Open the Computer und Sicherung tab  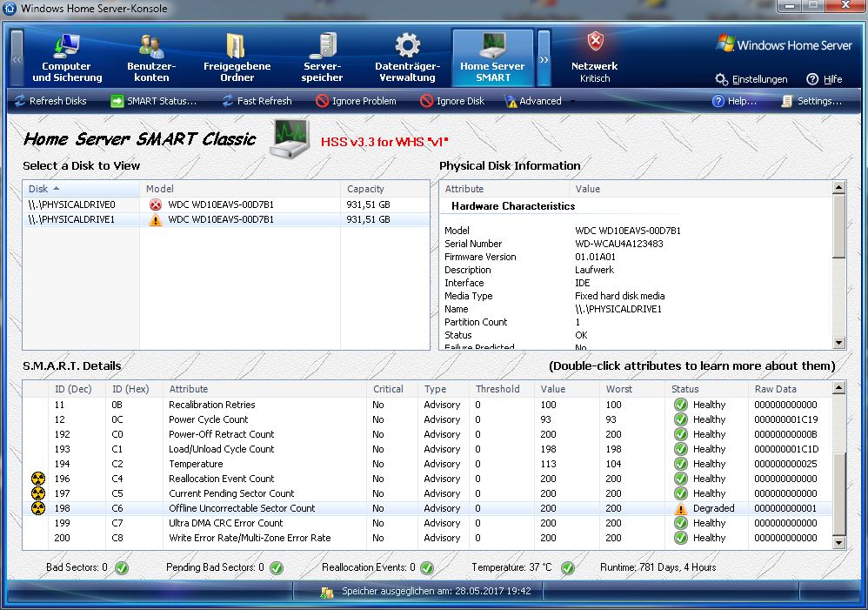coord(67,57)
